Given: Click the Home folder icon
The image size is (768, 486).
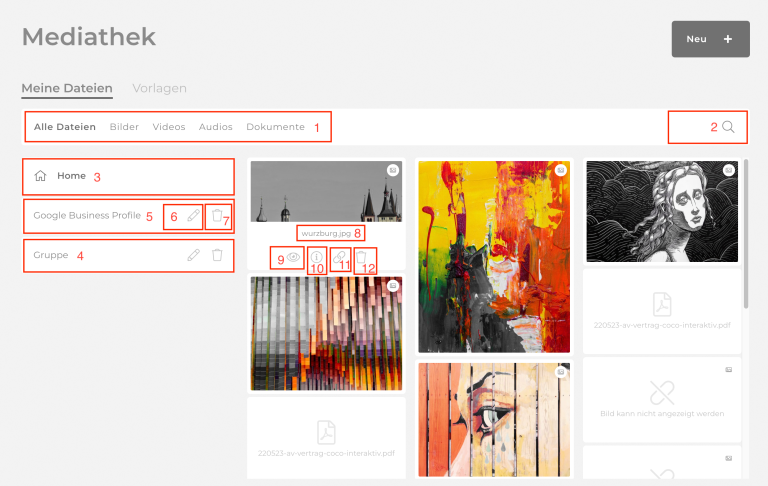Looking at the screenshot, I should (x=40, y=175).
